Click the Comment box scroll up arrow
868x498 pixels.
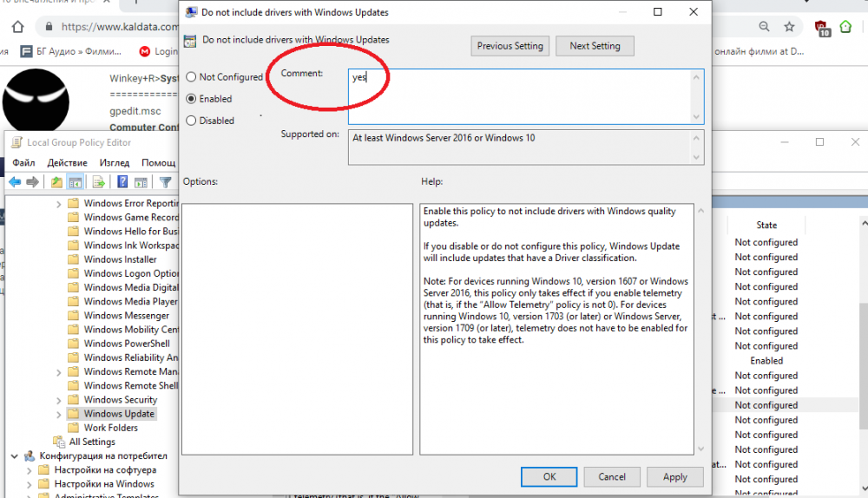click(x=696, y=77)
